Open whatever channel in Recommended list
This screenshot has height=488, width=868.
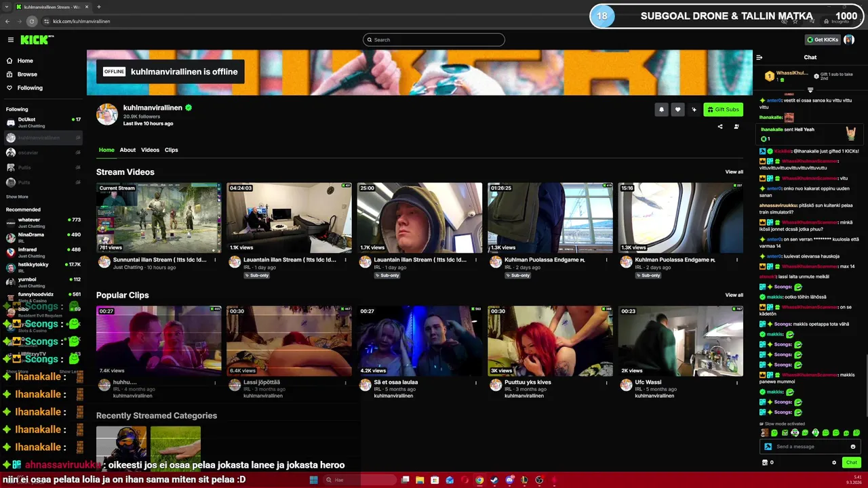pos(43,222)
